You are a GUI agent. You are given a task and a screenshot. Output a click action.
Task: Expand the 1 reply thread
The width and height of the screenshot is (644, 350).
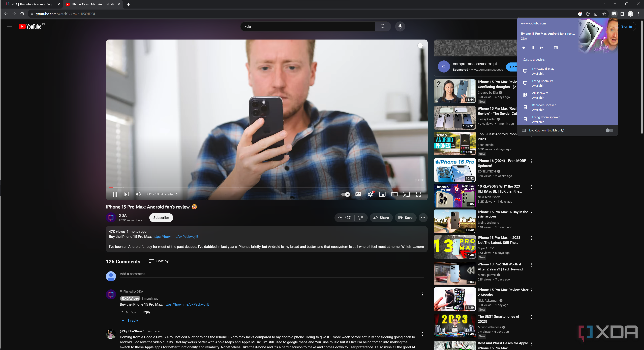(x=130, y=321)
